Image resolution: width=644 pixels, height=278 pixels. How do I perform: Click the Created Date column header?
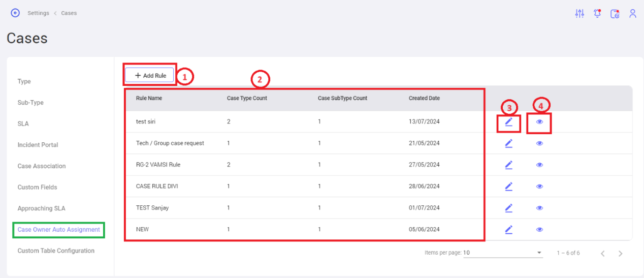pos(424,98)
